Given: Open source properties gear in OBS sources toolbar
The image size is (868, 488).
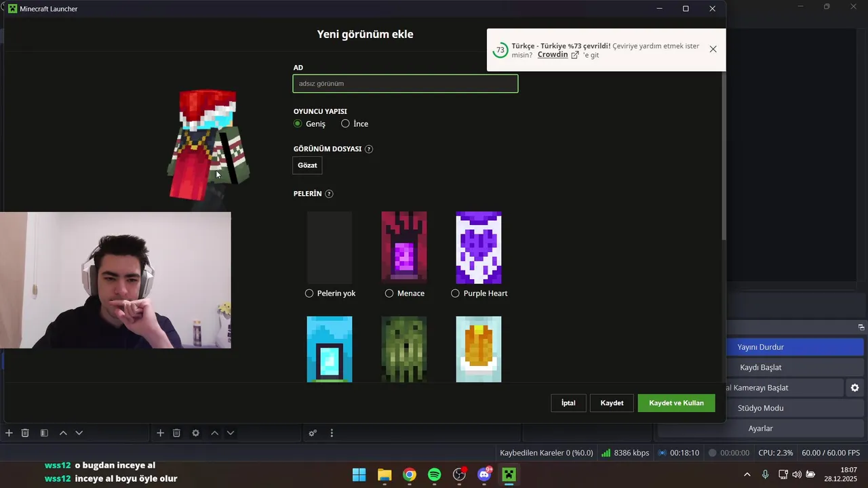Looking at the screenshot, I should click(195, 433).
